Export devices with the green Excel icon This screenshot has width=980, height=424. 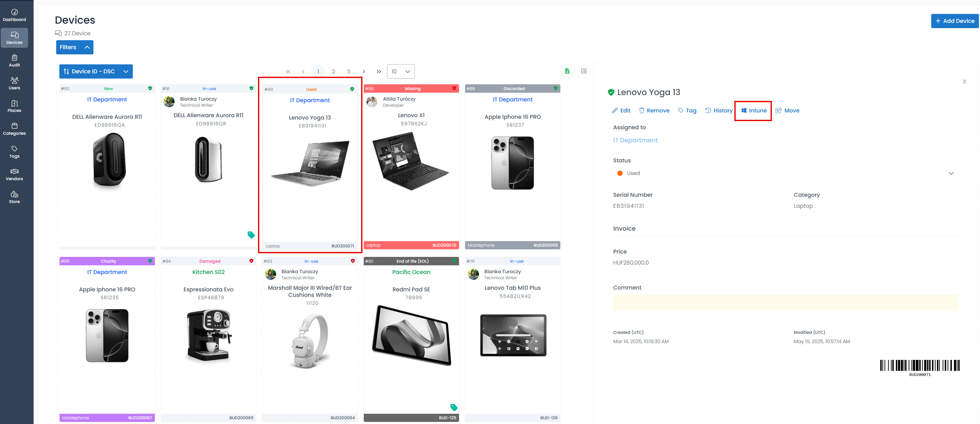pyautogui.click(x=567, y=71)
